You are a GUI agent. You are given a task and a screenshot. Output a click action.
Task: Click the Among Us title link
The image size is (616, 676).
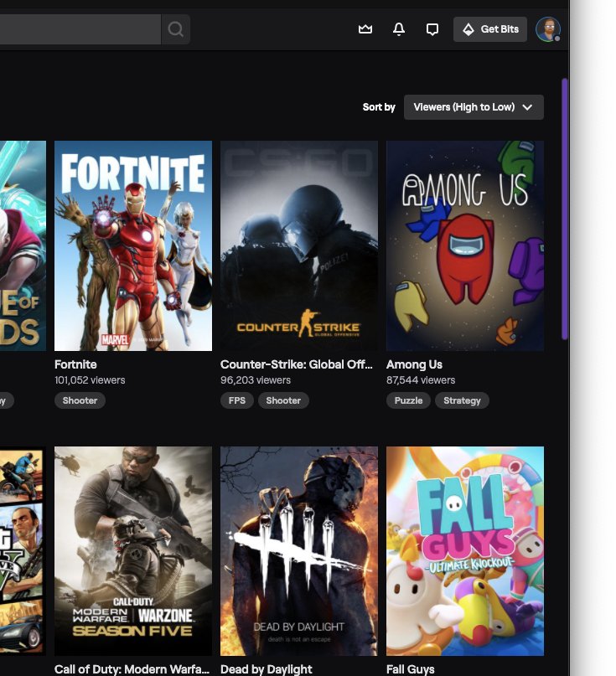[414, 364]
